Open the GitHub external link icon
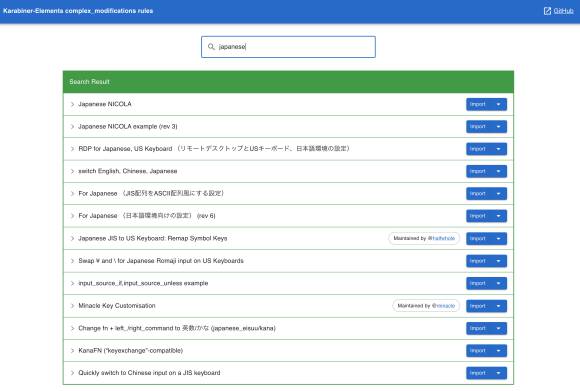580x391 pixels. click(547, 11)
